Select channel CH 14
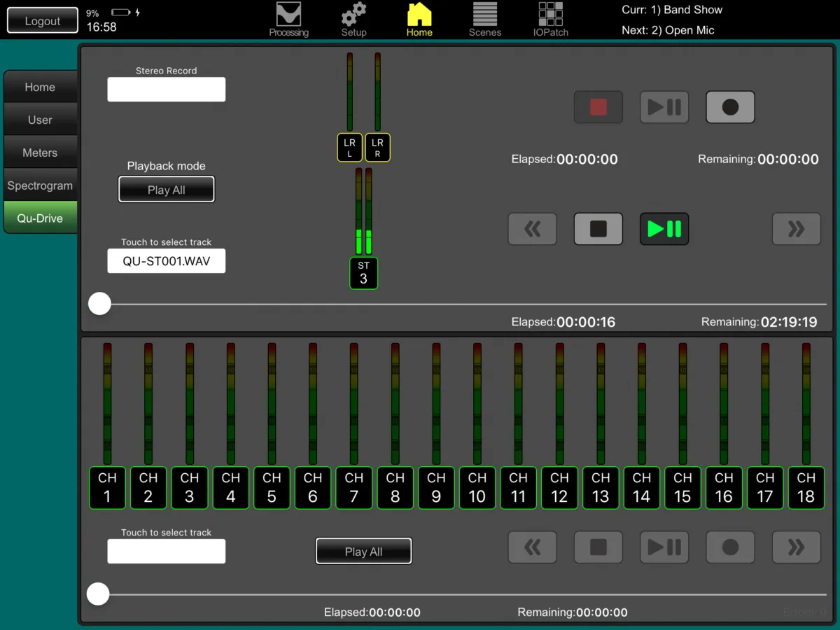The width and height of the screenshot is (840, 630). pyautogui.click(x=642, y=488)
